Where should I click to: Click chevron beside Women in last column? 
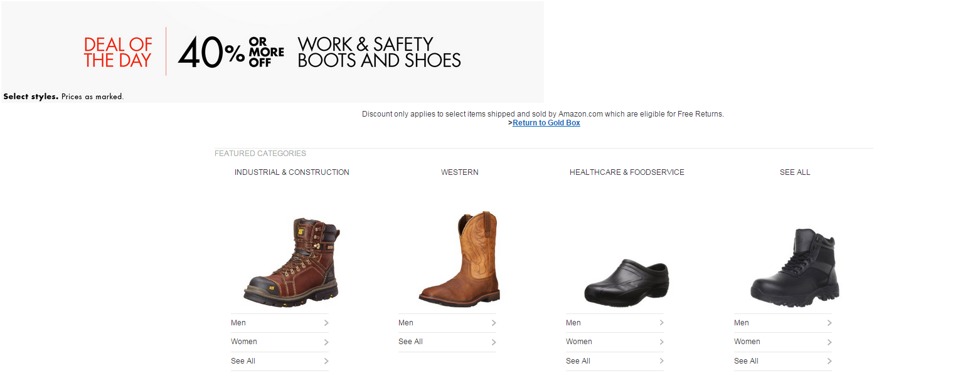point(829,342)
